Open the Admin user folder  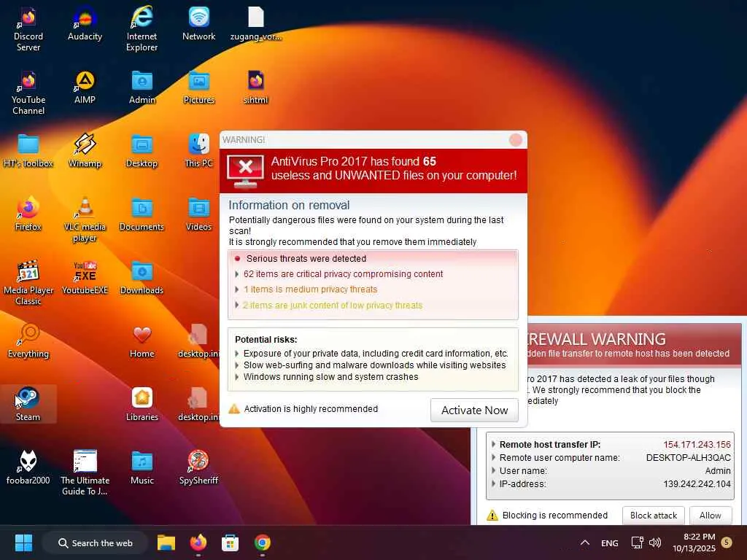pyautogui.click(x=142, y=87)
